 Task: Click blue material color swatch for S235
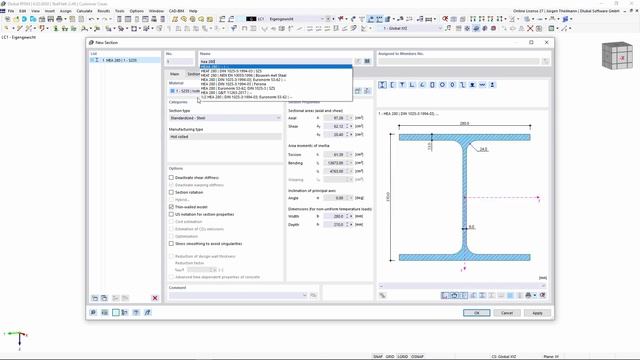pos(172,91)
